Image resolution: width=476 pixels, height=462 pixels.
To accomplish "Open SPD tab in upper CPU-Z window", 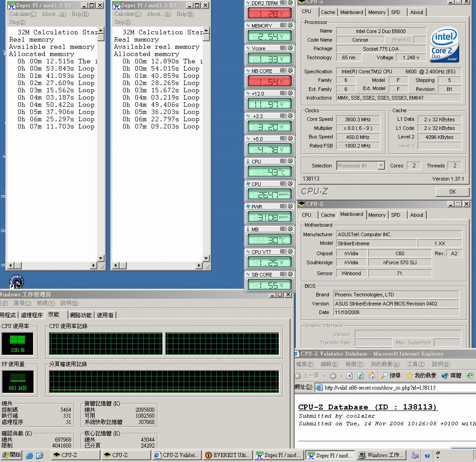I will point(395,12).
